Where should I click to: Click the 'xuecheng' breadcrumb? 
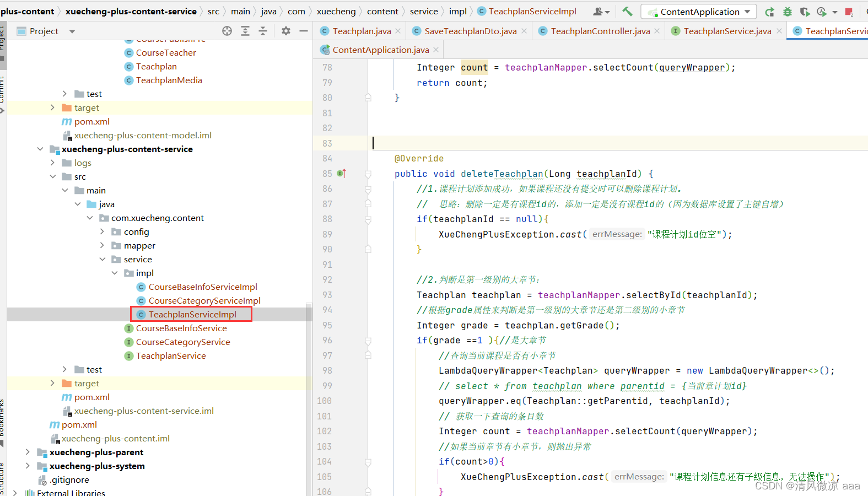pyautogui.click(x=336, y=12)
